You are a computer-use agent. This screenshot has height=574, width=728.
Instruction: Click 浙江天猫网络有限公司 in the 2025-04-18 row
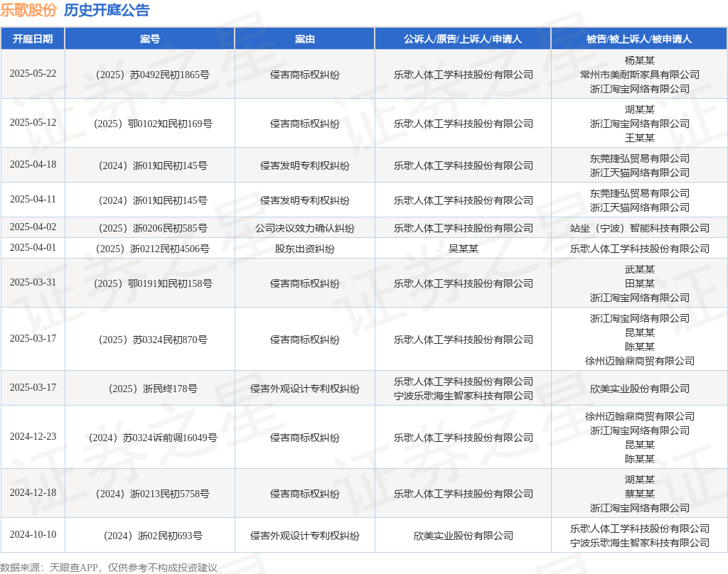[640, 173]
